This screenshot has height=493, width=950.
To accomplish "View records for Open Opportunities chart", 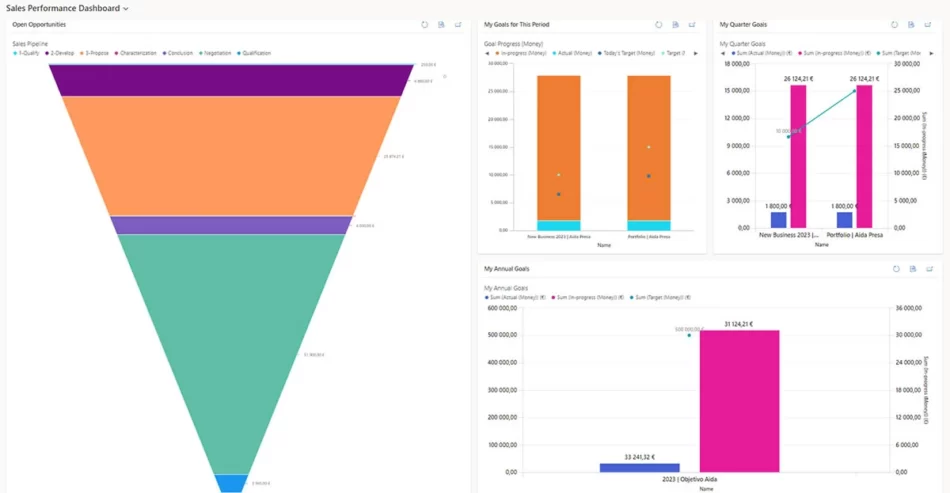I will tap(441, 25).
